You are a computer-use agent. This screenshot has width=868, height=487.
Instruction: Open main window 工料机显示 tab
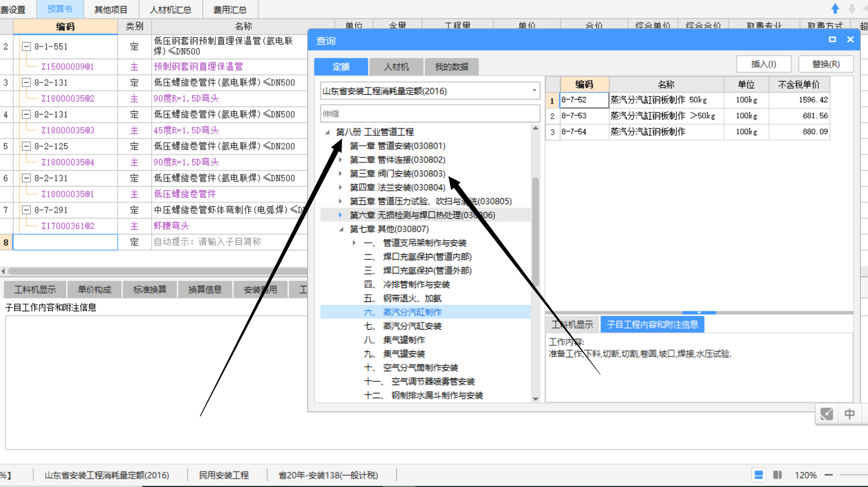35,289
